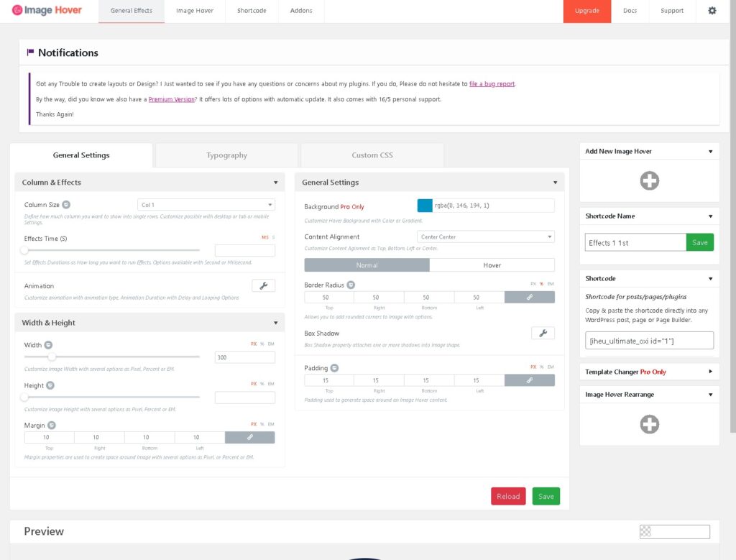Click the plus icon under Image Hover Rearrange
The width and height of the screenshot is (736, 560).
[649, 424]
